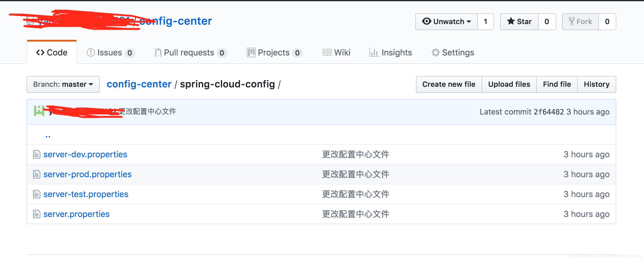Click the Issues count badge

[x=130, y=53]
